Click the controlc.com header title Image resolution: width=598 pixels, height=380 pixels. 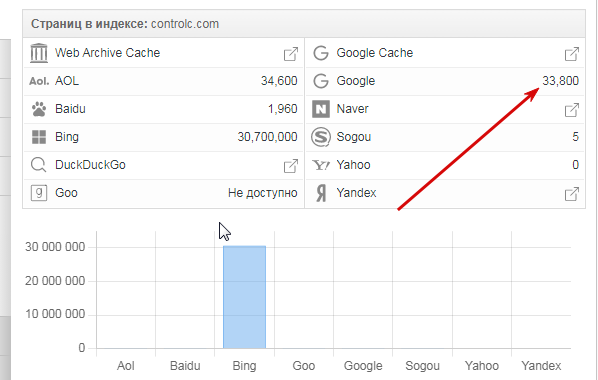(x=185, y=24)
